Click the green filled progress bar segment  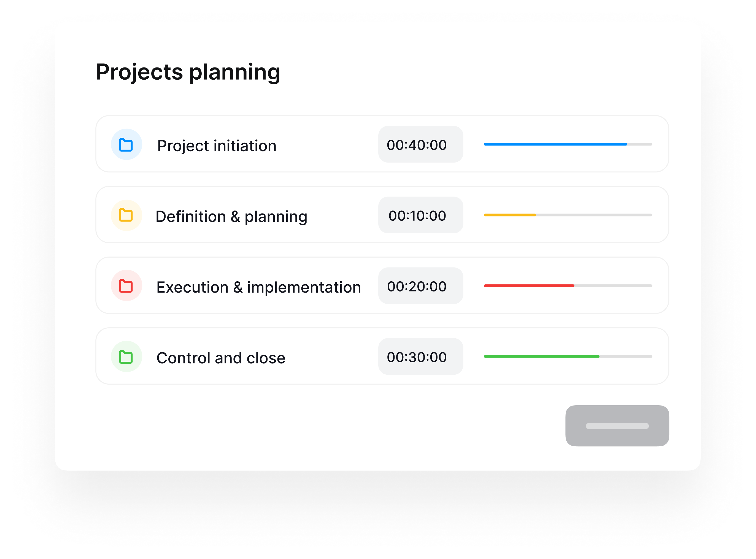pos(541,357)
